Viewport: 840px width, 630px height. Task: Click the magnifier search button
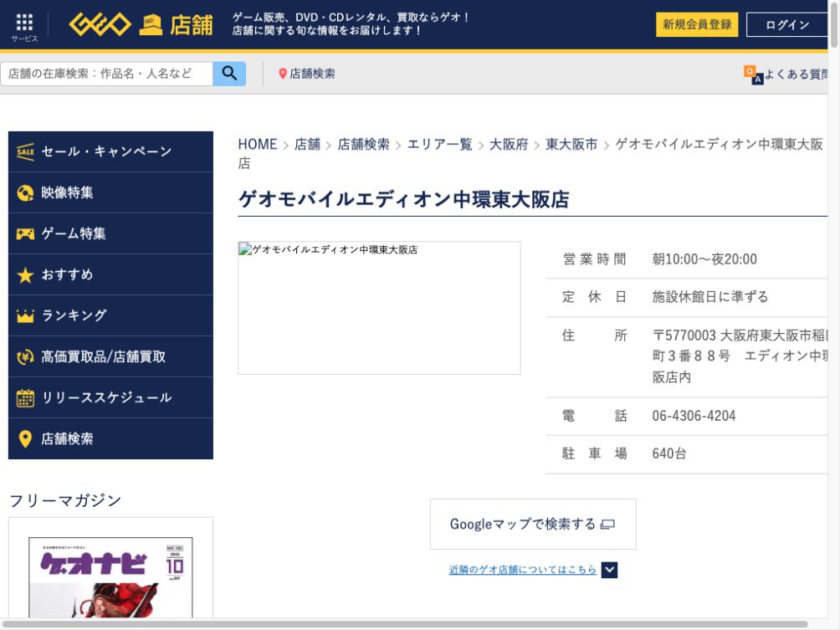(229, 74)
